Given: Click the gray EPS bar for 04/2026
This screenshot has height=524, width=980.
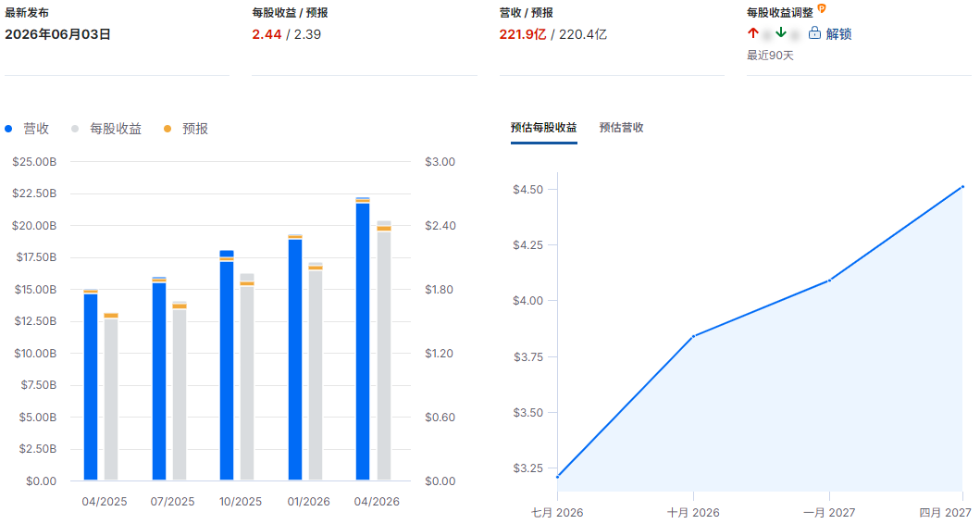Looking at the screenshot, I should tap(384, 351).
